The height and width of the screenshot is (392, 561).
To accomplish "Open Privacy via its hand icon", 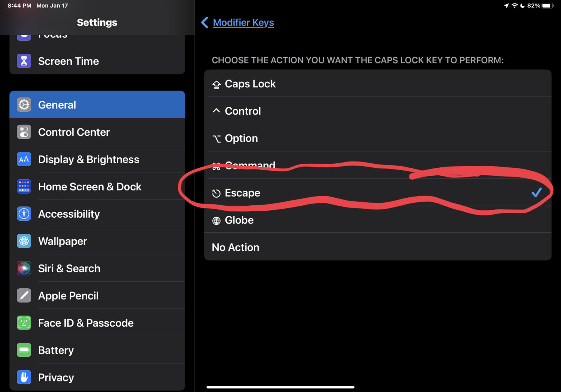I will tap(24, 377).
